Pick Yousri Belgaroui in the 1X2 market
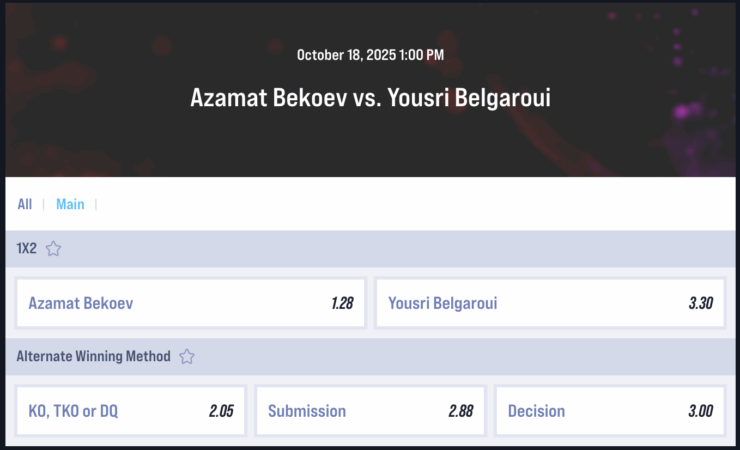 [x=549, y=303]
